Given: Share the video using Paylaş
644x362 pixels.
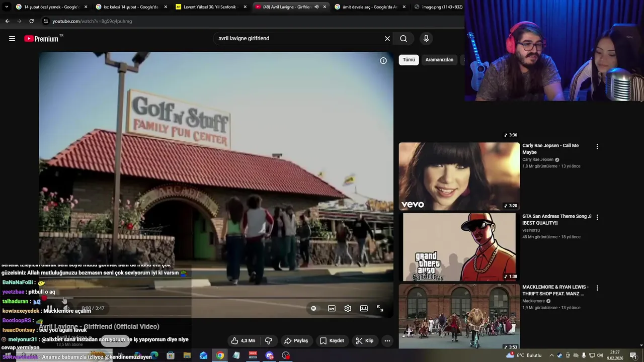Looking at the screenshot, I should click(x=296, y=341).
